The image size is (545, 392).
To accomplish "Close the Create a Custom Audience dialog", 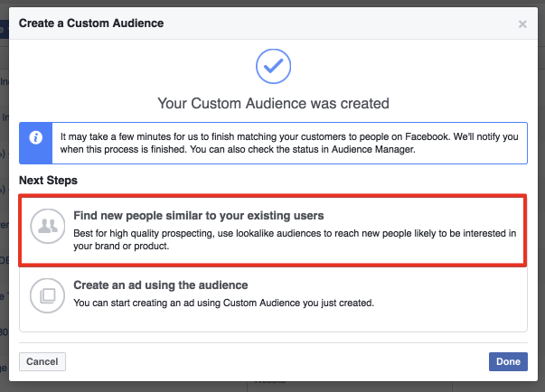I will [x=522, y=24].
